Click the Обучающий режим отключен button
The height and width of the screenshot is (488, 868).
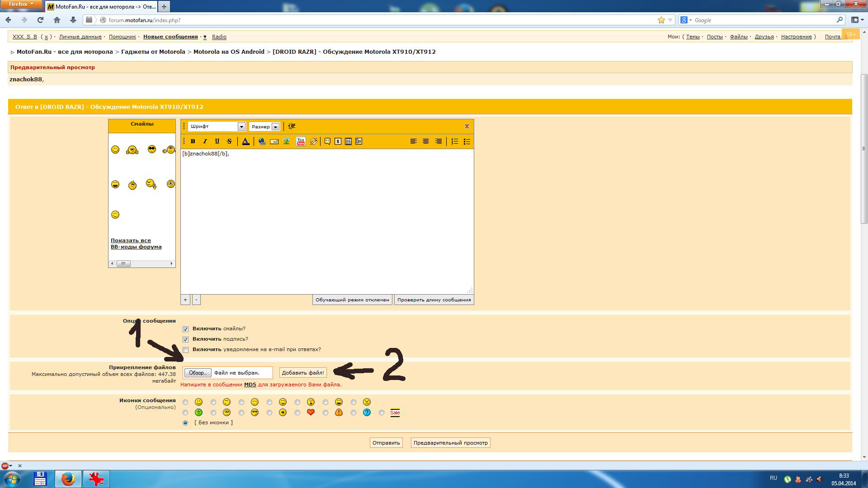[x=352, y=300]
